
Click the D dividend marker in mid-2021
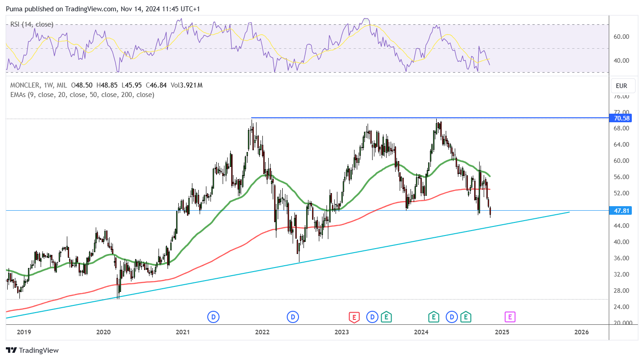pyautogui.click(x=213, y=317)
